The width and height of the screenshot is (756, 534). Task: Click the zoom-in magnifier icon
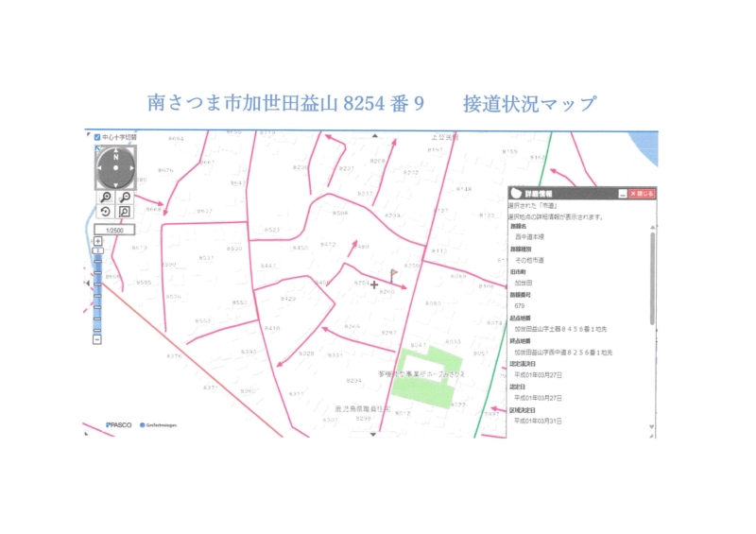[x=106, y=198]
